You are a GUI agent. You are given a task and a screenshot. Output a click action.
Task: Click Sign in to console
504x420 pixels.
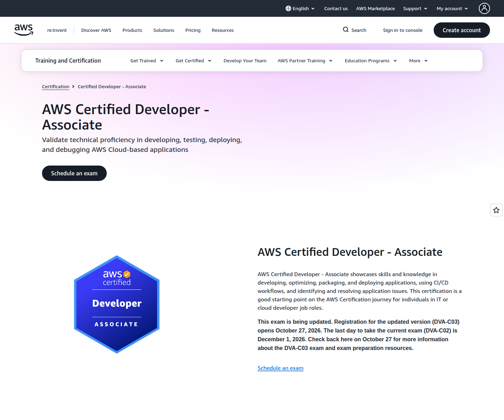tap(402, 30)
